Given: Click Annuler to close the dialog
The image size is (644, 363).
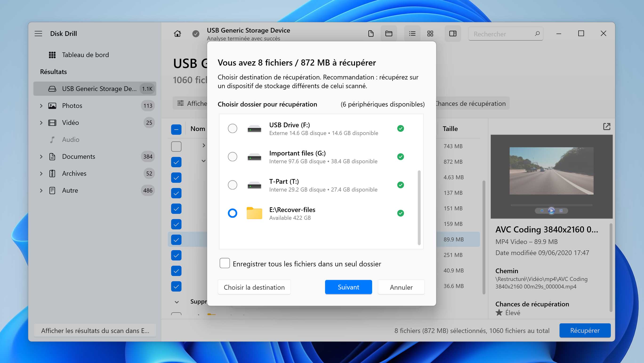Looking at the screenshot, I should pos(401,287).
